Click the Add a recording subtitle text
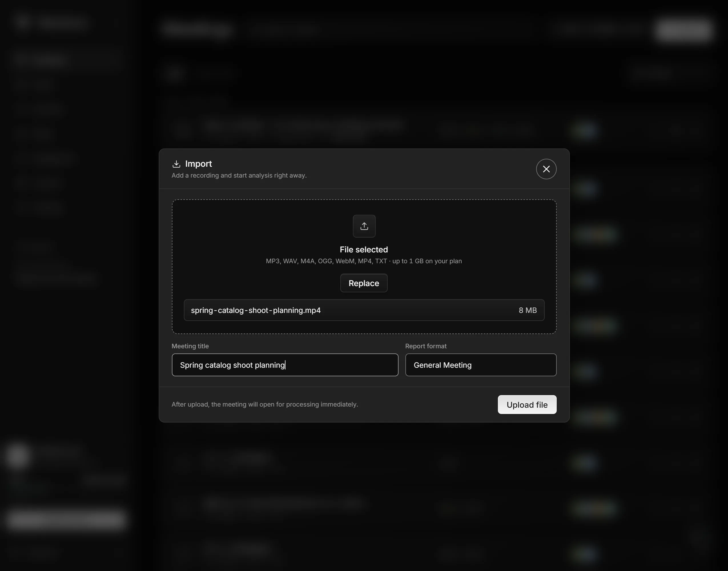 click(x=239, y=176)
